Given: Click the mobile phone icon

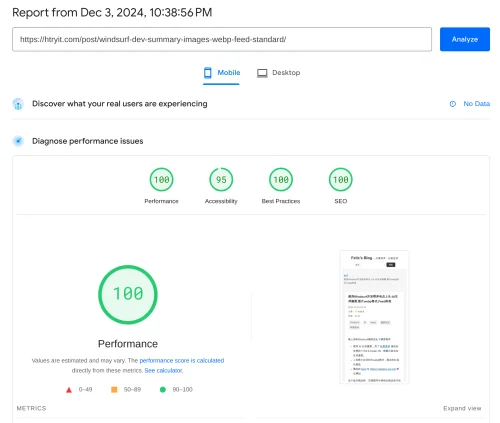Looking at the screenshot, I should click(x=208, y=73).
